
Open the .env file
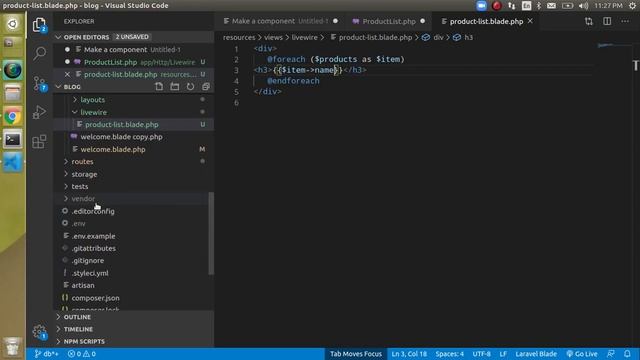coord(78,224)
